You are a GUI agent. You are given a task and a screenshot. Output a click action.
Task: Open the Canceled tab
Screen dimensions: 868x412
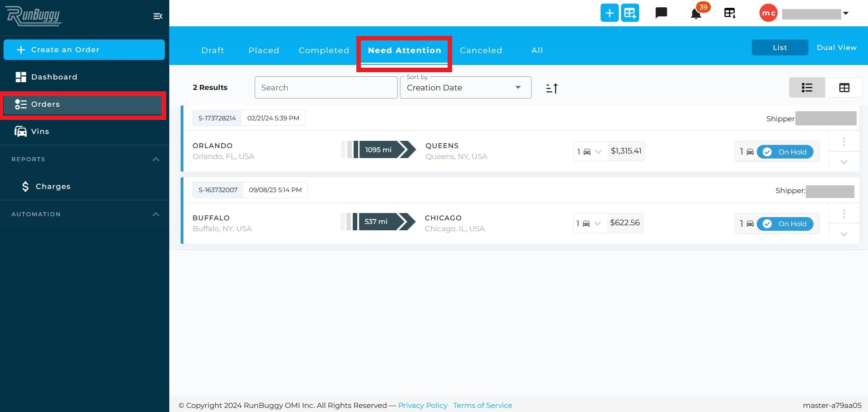[481, 50]
